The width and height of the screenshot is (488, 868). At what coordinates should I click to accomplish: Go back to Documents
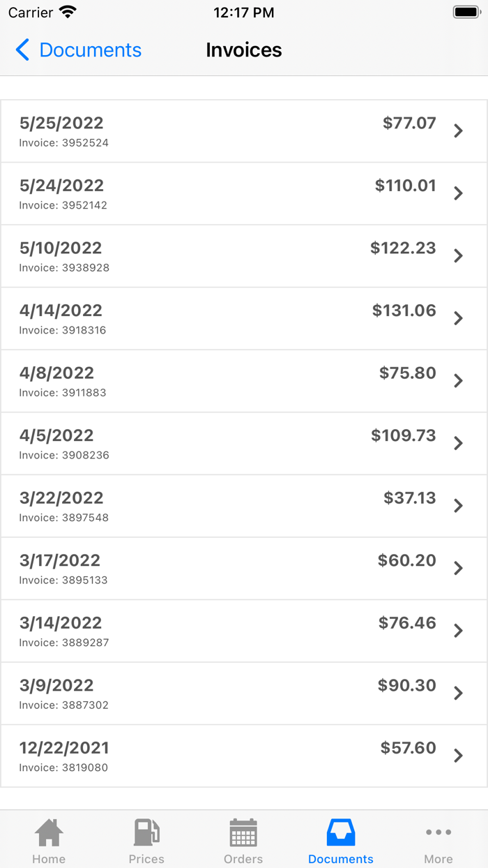click(x=78, y=50)
